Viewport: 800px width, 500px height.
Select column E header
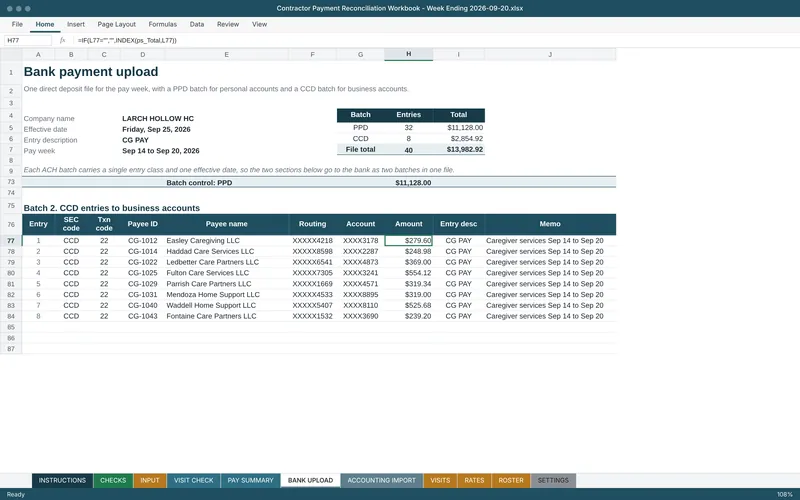click(x=227, y=54)
